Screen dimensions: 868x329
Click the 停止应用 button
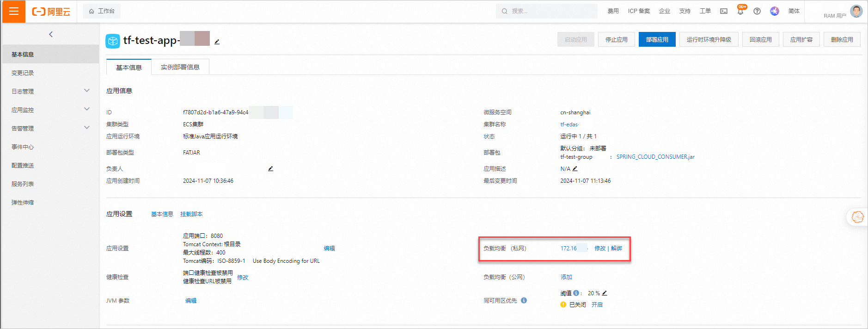[x=617, y=39]
